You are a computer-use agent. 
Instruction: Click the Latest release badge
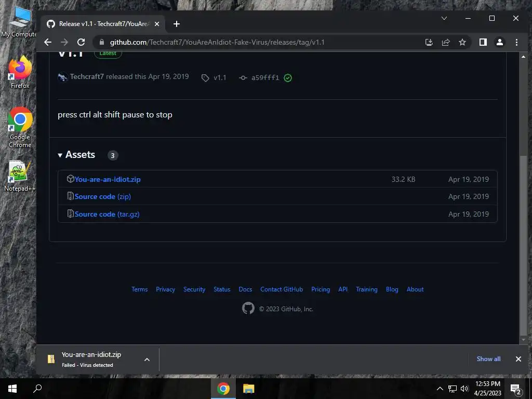pos(108,54)
